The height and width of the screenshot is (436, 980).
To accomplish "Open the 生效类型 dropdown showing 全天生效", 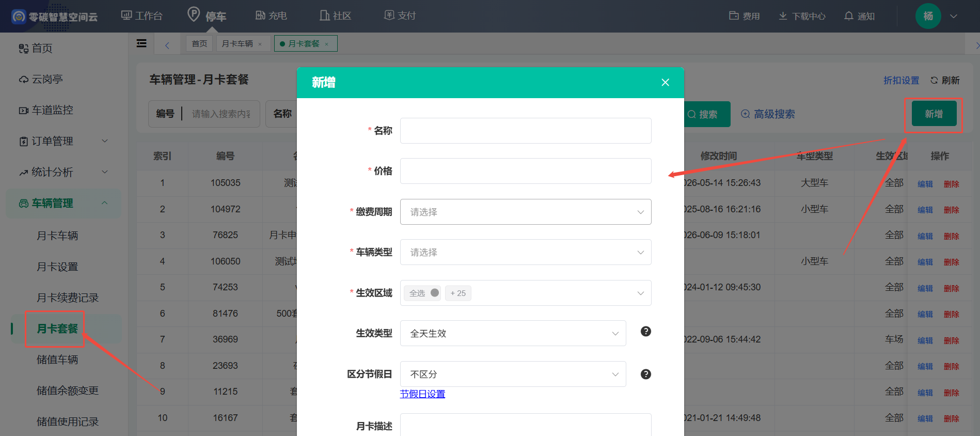I will 513,333.
